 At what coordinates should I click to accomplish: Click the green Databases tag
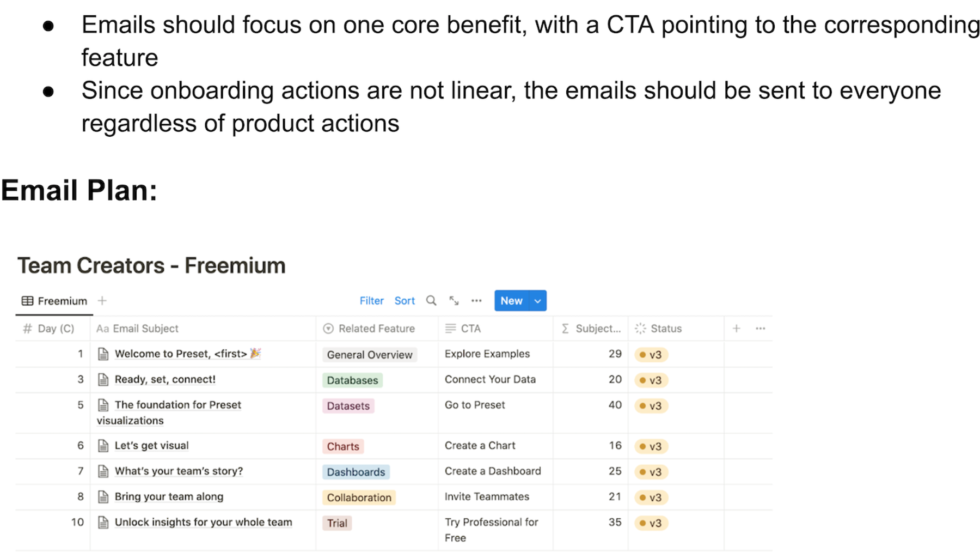pyautogui.click(x=352, y=380)
